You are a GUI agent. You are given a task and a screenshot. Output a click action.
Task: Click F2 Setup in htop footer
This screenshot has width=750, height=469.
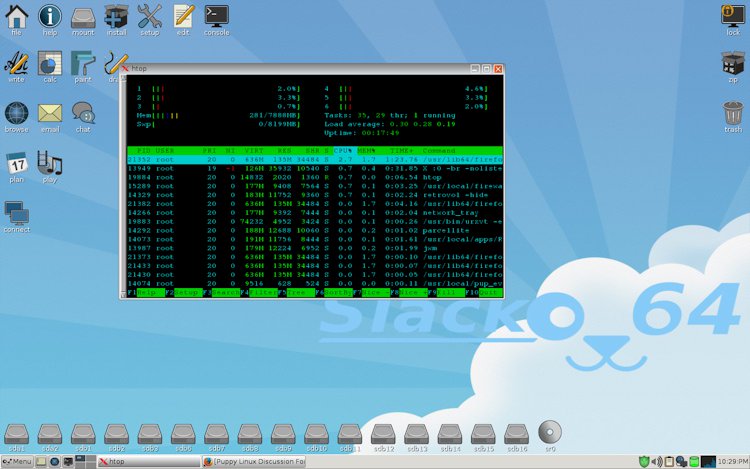coord(184,293)
